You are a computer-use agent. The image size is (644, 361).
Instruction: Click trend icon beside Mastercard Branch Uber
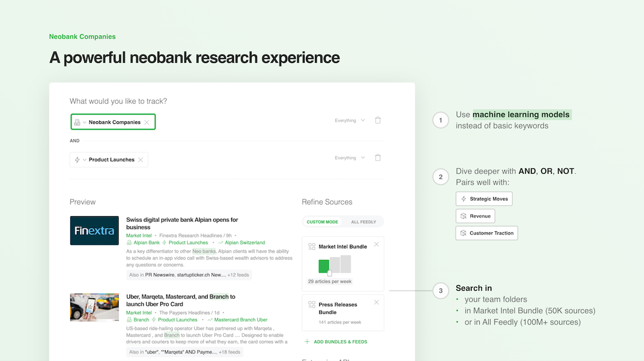(x=210, y=320)
